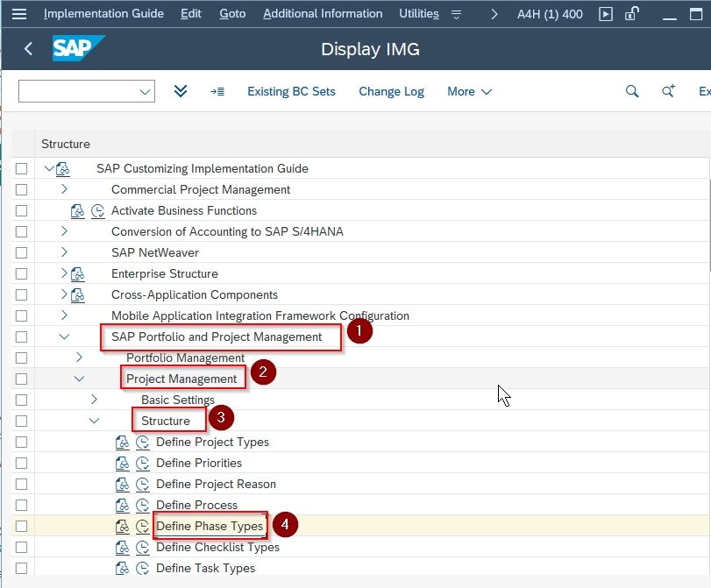Open documentation icon for Activate Business Functions
Viewport: 711px width, 588px height.
pos(77,211)
